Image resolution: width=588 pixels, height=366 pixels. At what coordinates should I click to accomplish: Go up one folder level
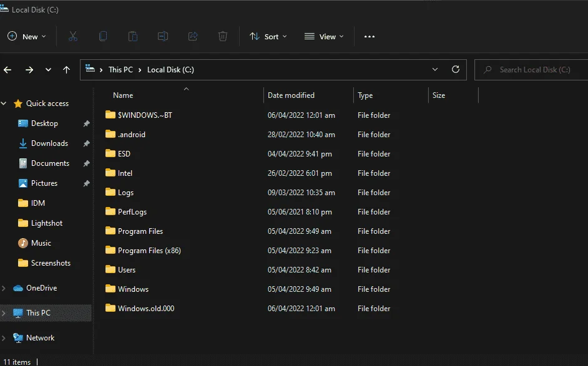[x=66, y=70]
